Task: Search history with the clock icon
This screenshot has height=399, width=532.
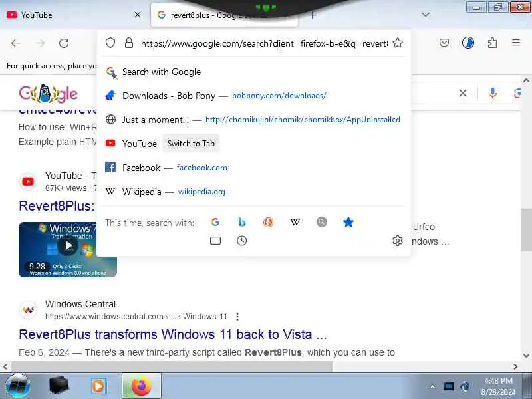Action: (x=241, y=241)
